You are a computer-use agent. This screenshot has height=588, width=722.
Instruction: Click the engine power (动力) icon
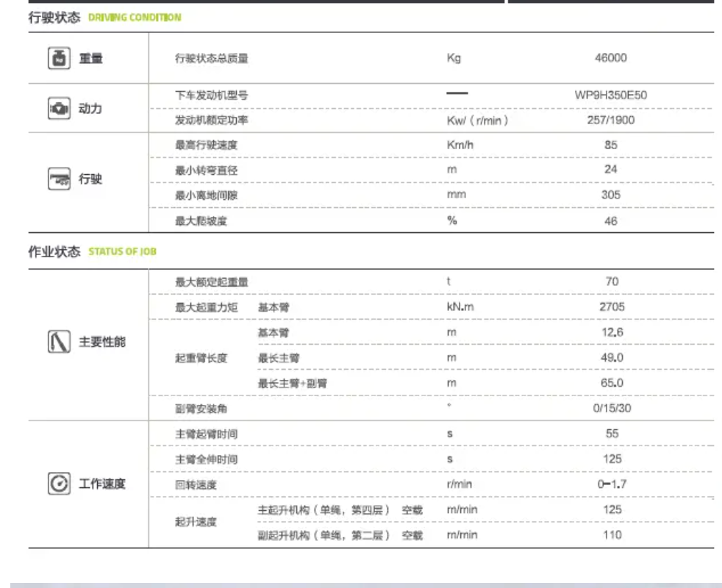[x=59, y=108]
